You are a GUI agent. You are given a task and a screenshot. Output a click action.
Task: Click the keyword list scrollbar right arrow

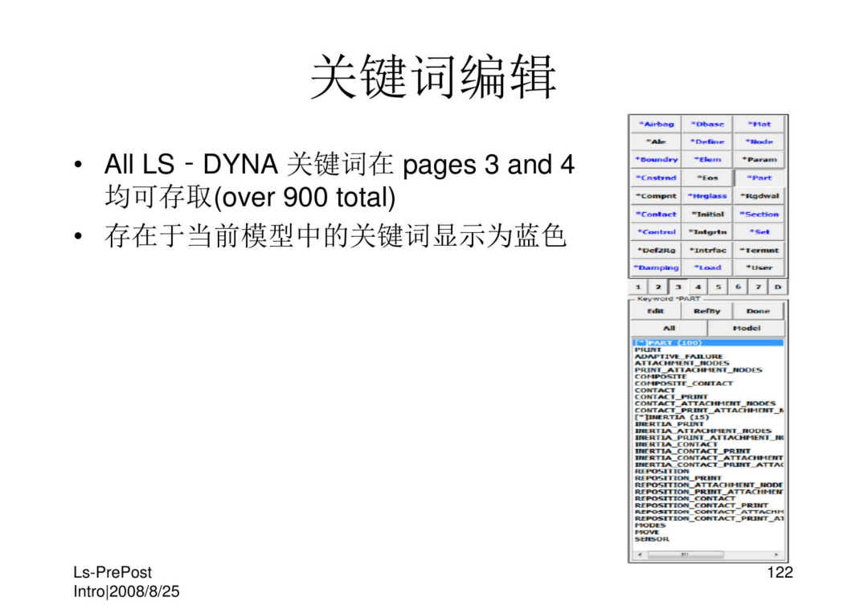pos(776,554)
